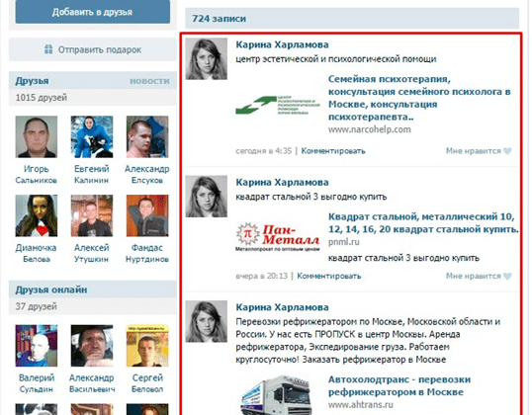The width and height of the screenshot is (532, 415).
Task: Open Дианочка Белова's avatar photo
Action: coord(37,215)
